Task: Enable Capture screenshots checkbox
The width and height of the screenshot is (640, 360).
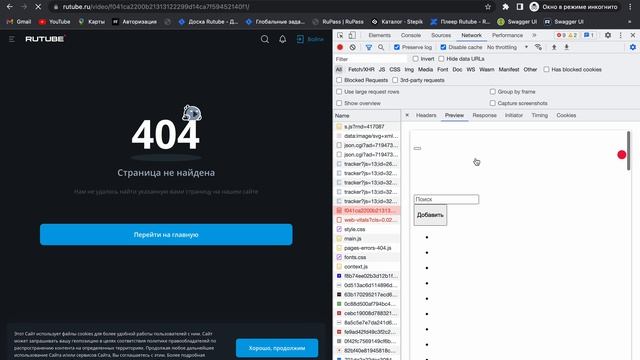Action: tap(493, 103)
